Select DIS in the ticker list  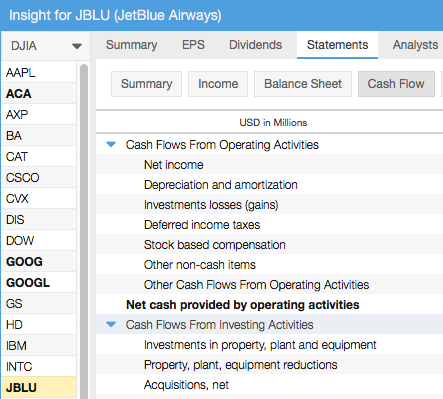(39, 219)
